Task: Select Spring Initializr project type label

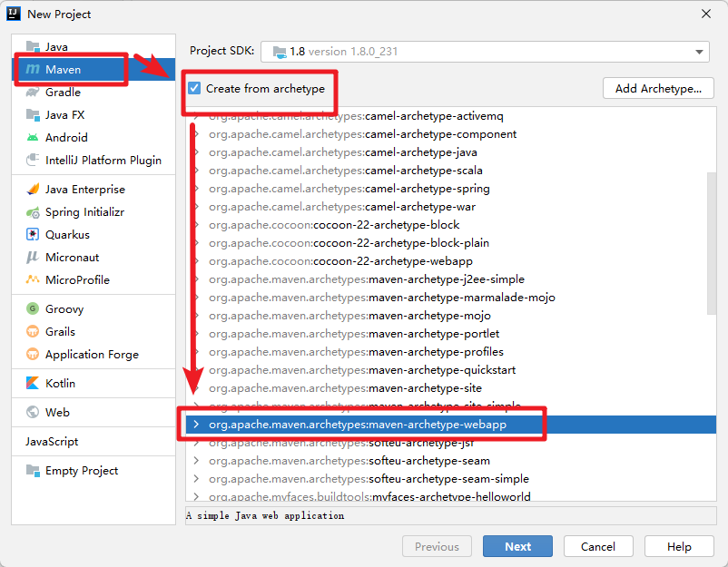Action: tap(85, 212)
